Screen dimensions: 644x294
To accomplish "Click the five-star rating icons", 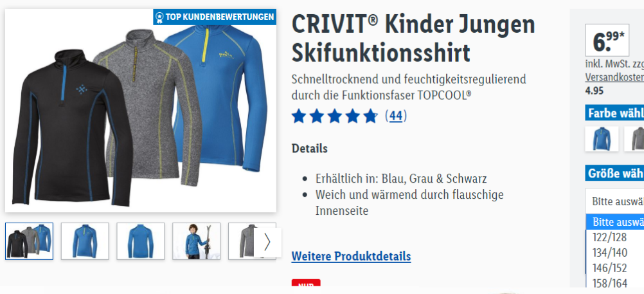I will 334,116.
